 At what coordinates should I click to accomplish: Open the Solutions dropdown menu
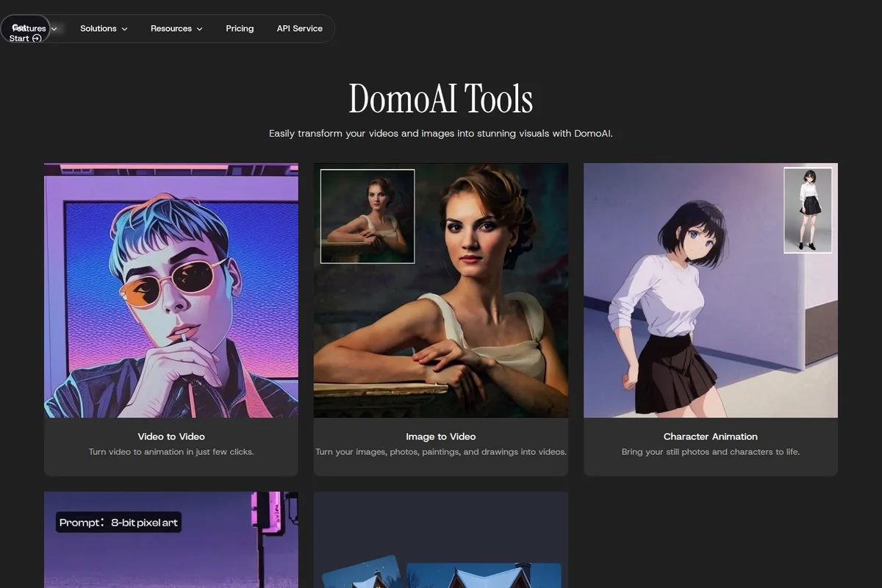tap(98, 28)
